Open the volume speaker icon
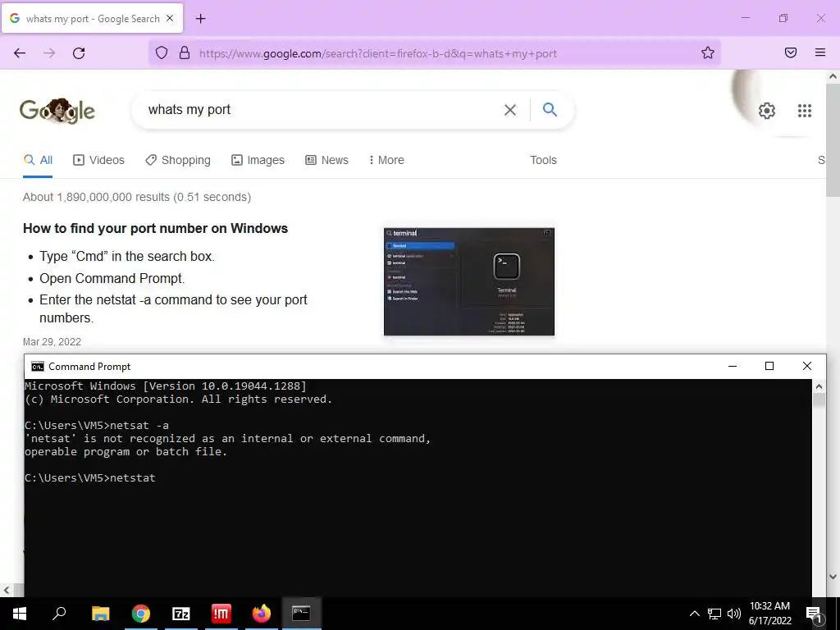The image size is (840, 630). click(733, 614)
